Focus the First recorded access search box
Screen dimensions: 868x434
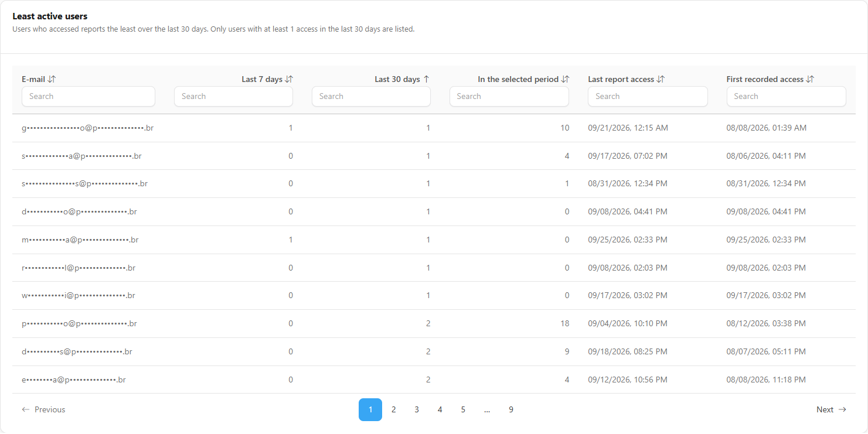(787, 96)
